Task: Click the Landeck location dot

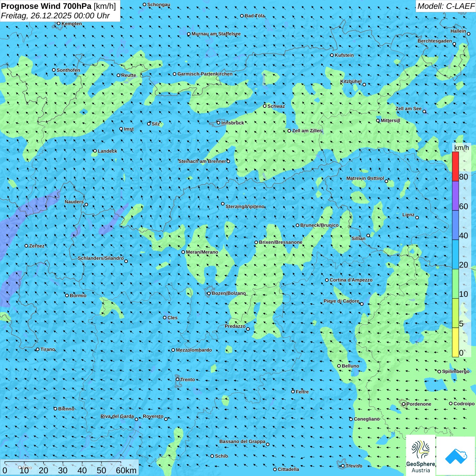Action: [x=95, y=151]
